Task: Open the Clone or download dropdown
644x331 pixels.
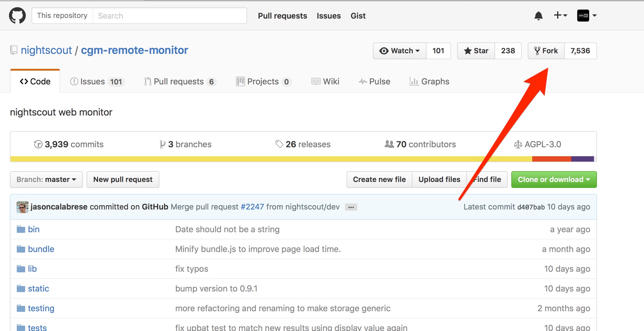Action: coord(554,180)
